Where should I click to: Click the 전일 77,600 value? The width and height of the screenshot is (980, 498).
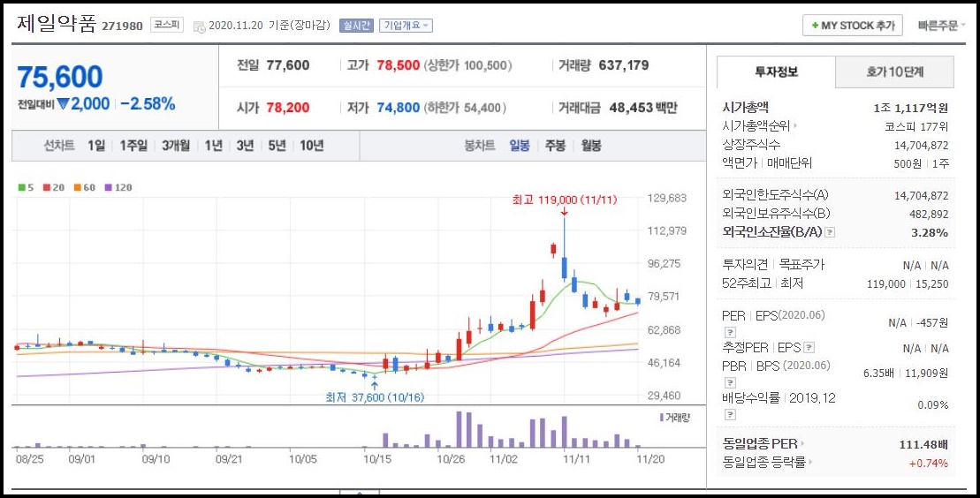[x=287, y=65]
